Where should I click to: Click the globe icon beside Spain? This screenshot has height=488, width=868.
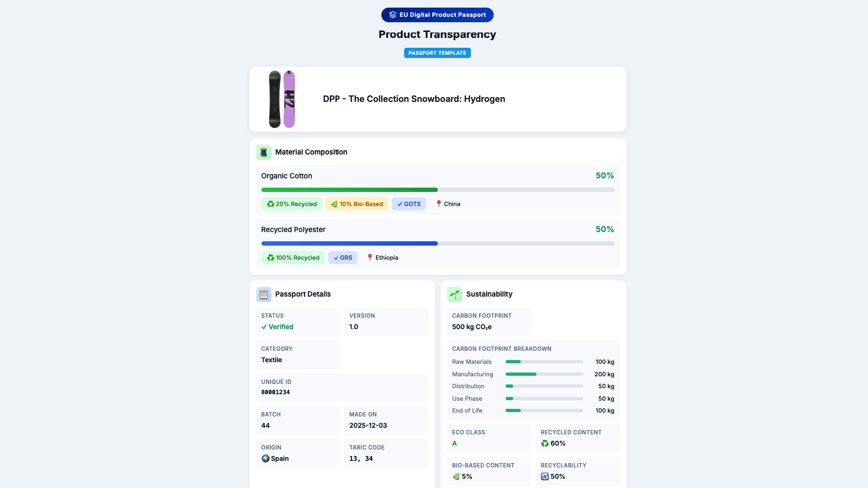click(265, 459)
